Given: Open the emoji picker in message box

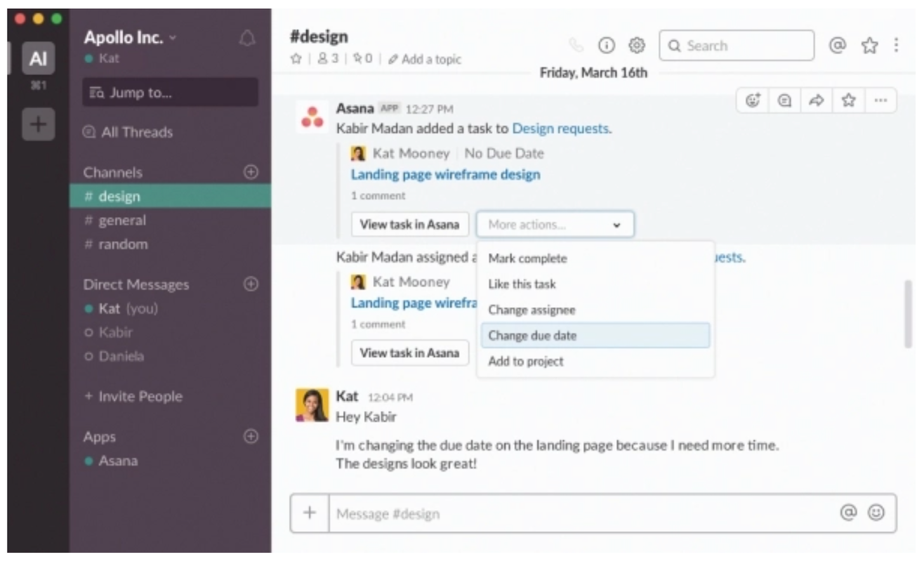Looking at the screenshot, I should (x=876, y=513).
